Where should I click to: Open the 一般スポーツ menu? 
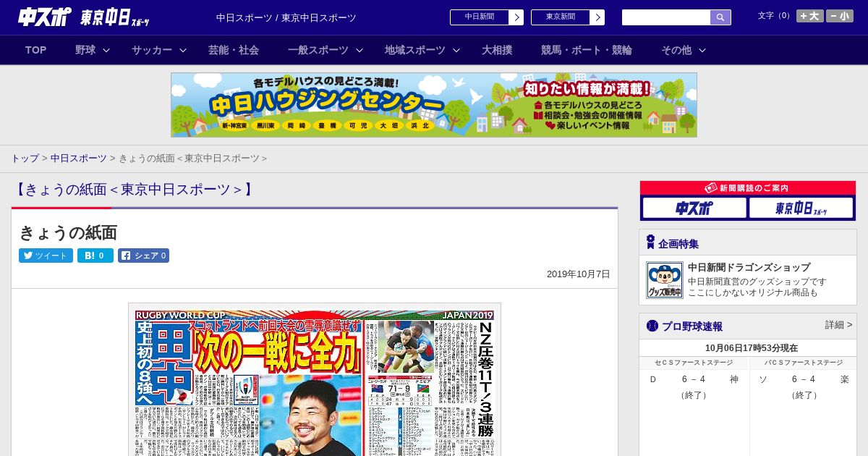318,50
